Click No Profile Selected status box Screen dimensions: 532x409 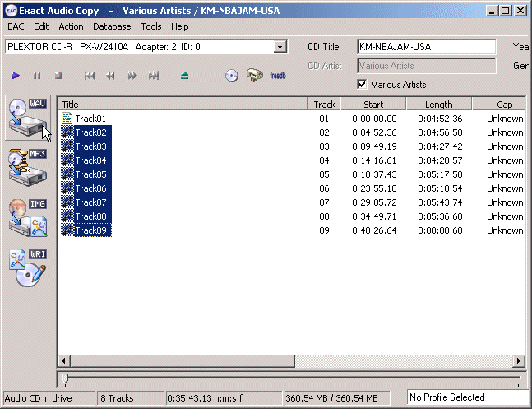[468, 397]
